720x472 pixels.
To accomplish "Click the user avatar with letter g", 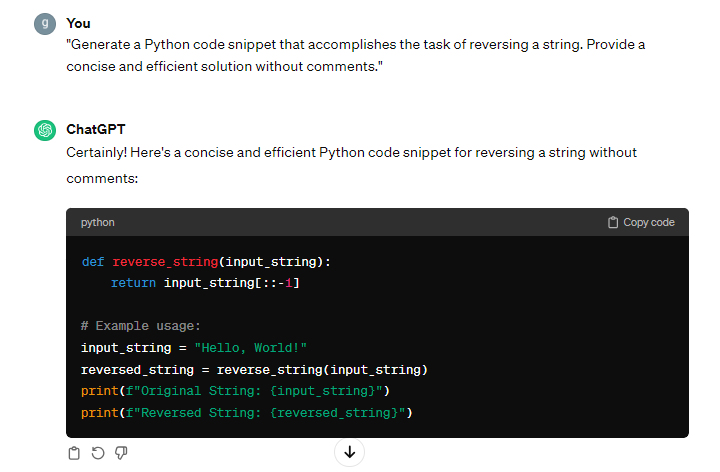I will click(45, 24).
